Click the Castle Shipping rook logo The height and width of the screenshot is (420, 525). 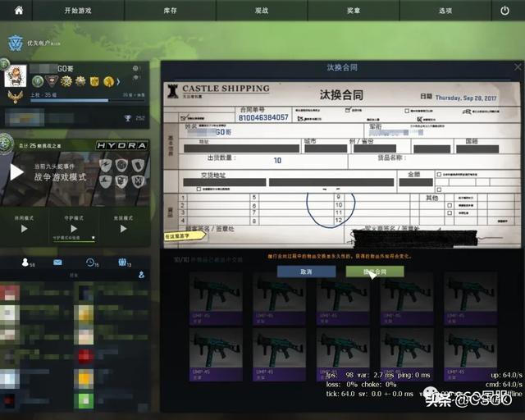point(173,91)
